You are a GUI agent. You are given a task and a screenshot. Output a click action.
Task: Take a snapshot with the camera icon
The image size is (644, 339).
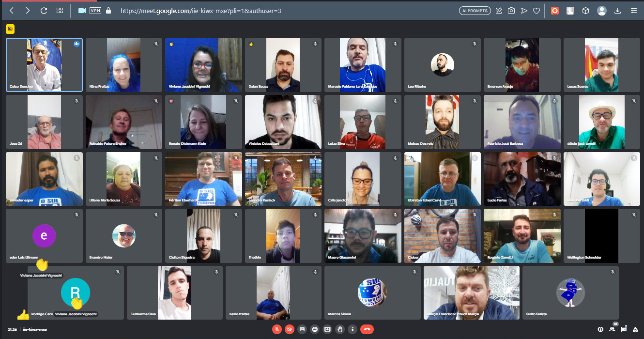511,11
